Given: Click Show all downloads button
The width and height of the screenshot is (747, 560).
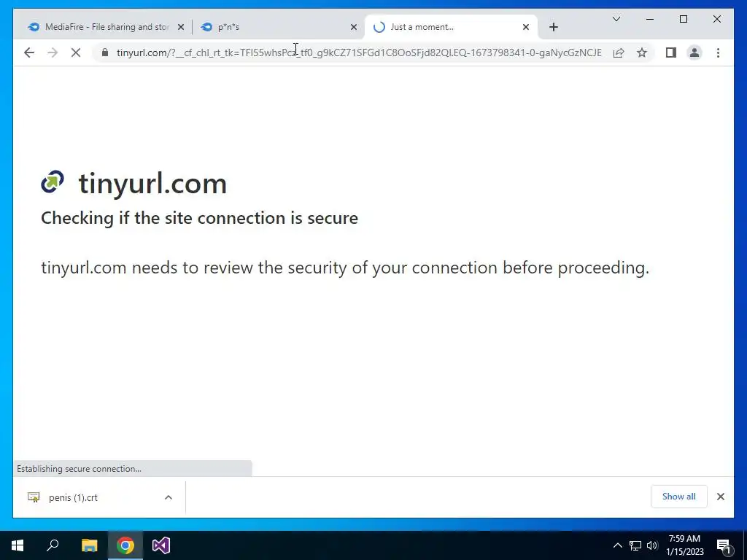Looking at the screenshot, I should pyautogui.click(x=679, y=497).
